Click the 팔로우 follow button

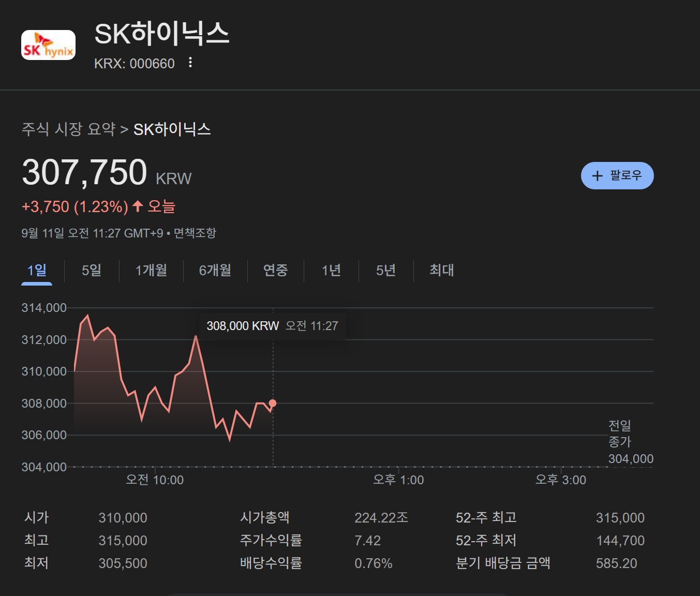point(617,176)
